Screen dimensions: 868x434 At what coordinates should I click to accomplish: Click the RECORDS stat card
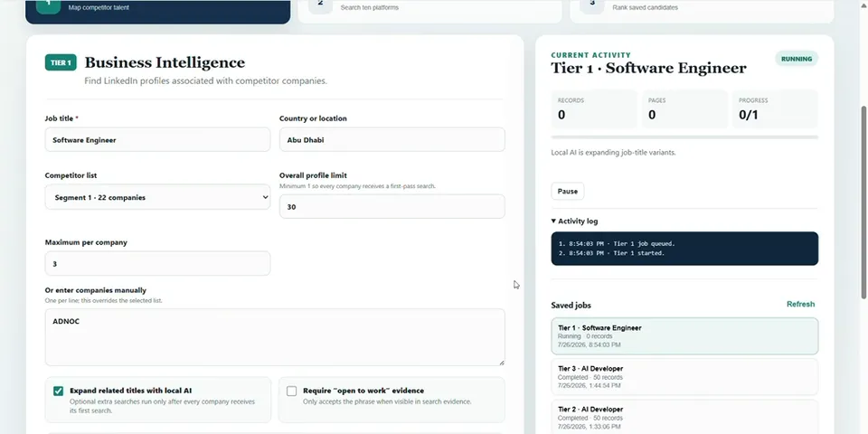tap(594, 109)
